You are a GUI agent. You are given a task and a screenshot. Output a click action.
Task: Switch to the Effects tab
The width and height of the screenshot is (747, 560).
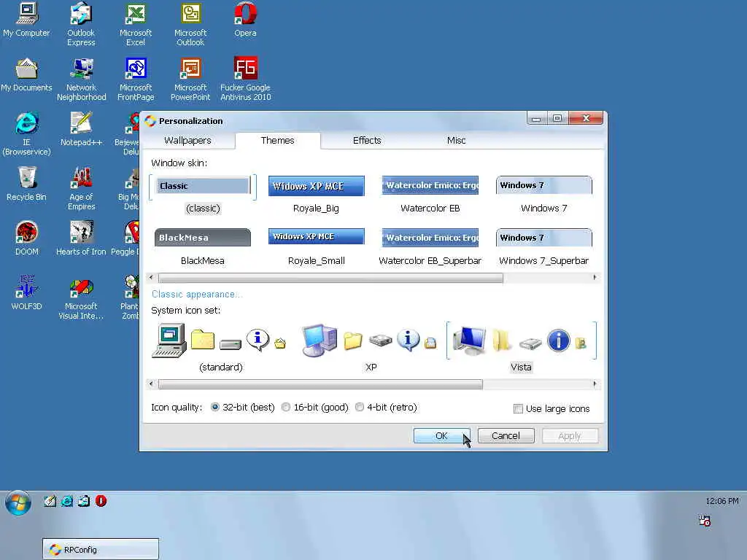pyautogui.click(x=367, y=141)
